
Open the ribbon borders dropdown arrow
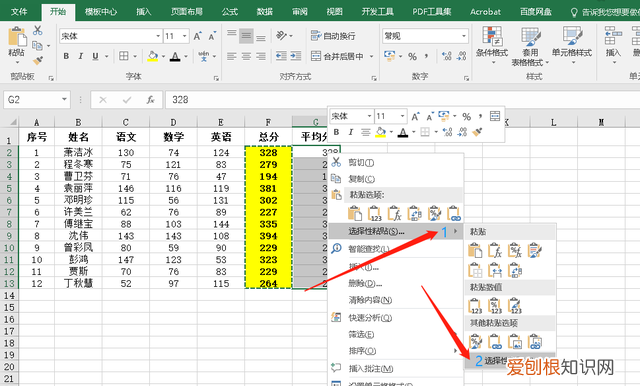click(x=135, y=56)
